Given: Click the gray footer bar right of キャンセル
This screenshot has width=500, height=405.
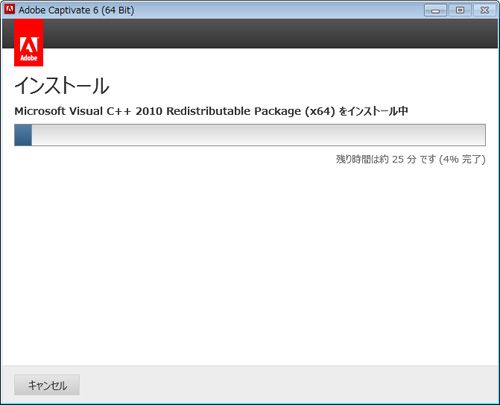Looking at the screenshot, I should point(288,385).
